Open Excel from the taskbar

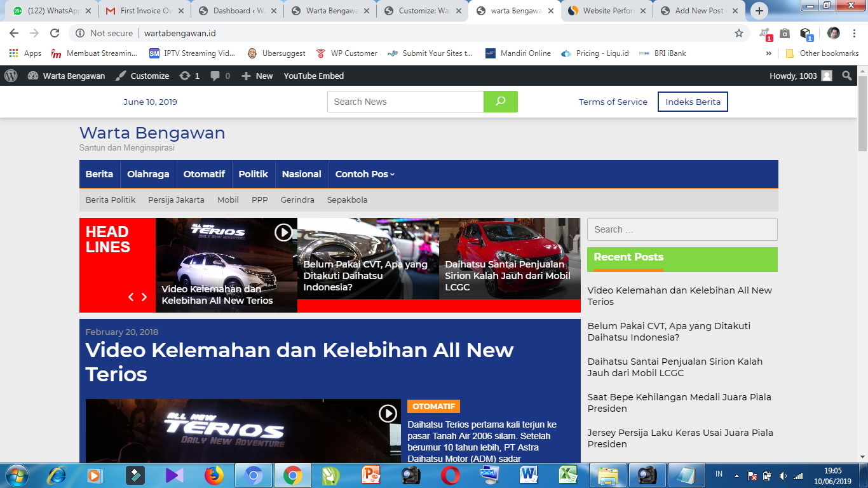click(x=568, y=475)
